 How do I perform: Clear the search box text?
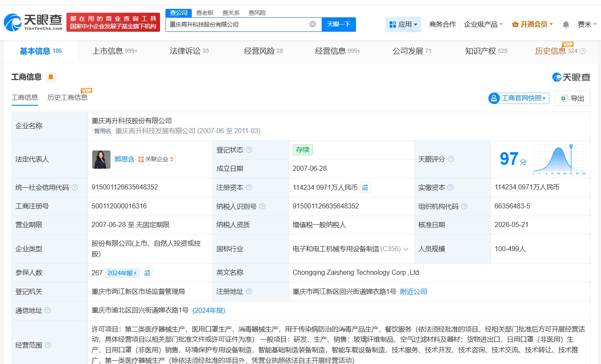pyautogui.click(x=313, y=24)
